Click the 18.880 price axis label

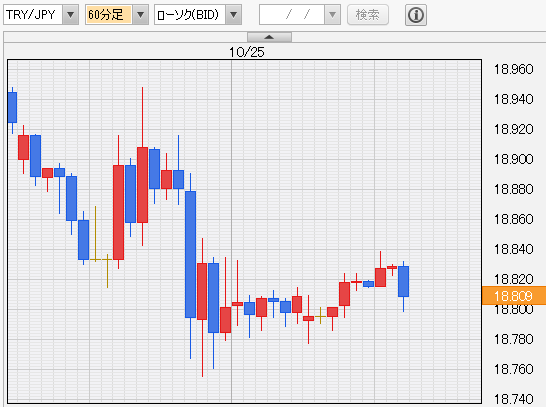coord(513,189)
